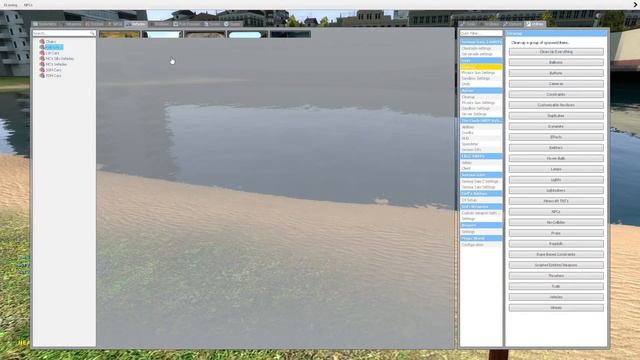Switch to the Tools tab
This screenshot has height=360, width=640.
point(468,24)
